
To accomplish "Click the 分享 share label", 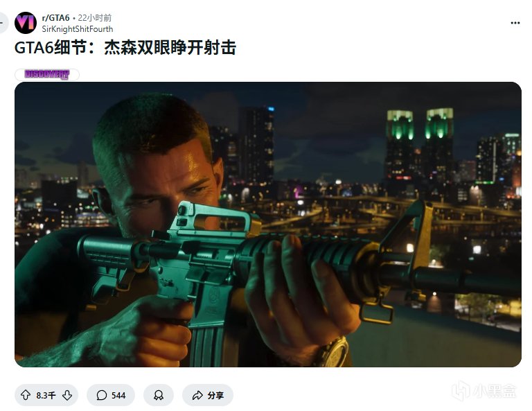I will pos(215,395).
